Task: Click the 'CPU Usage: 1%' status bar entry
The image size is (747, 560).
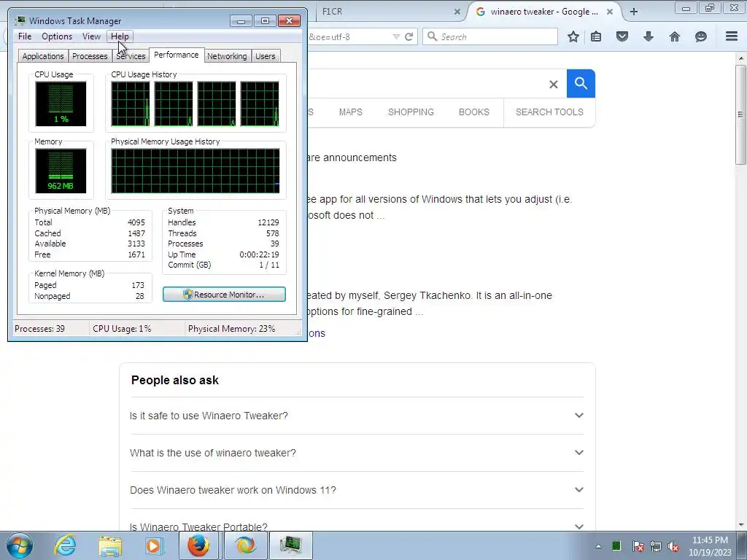Action: 122,329
